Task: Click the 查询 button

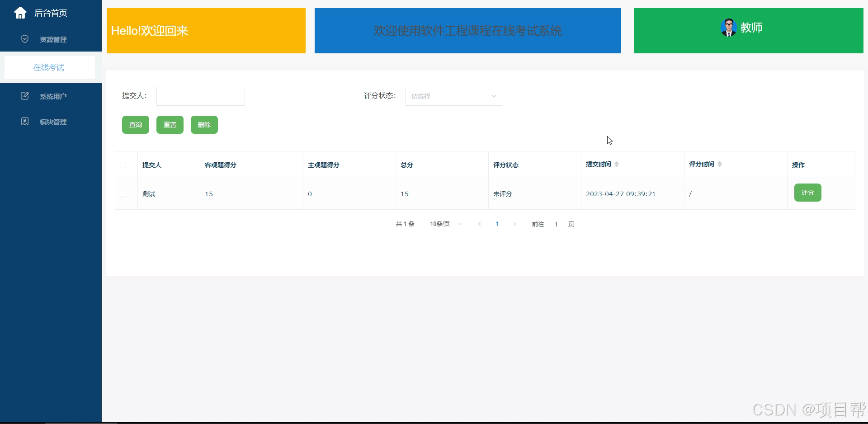Action: (136, 125)
